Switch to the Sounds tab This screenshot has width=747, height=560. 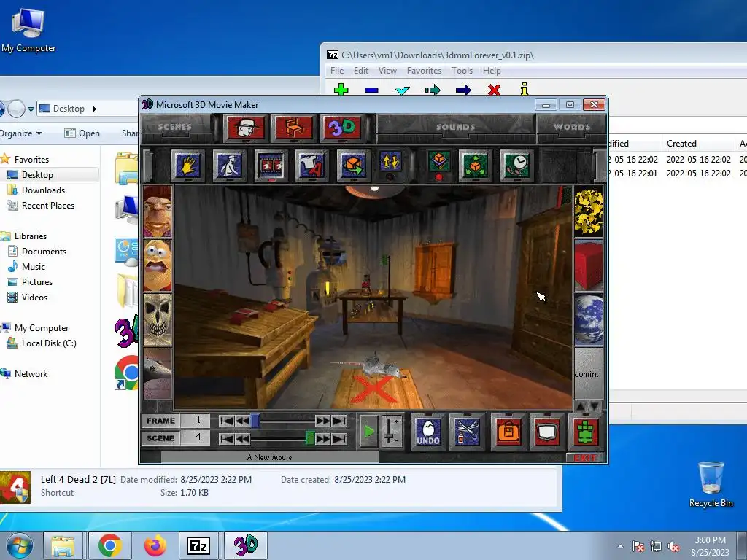click(456, 127)
